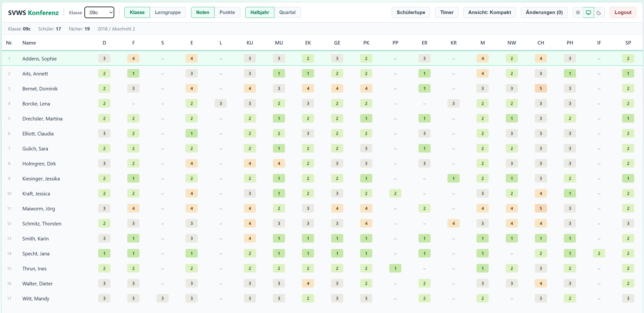
Task: Click the SVWS Konferenz logo title
Action: pyautogui.click(x=33, y=13)
